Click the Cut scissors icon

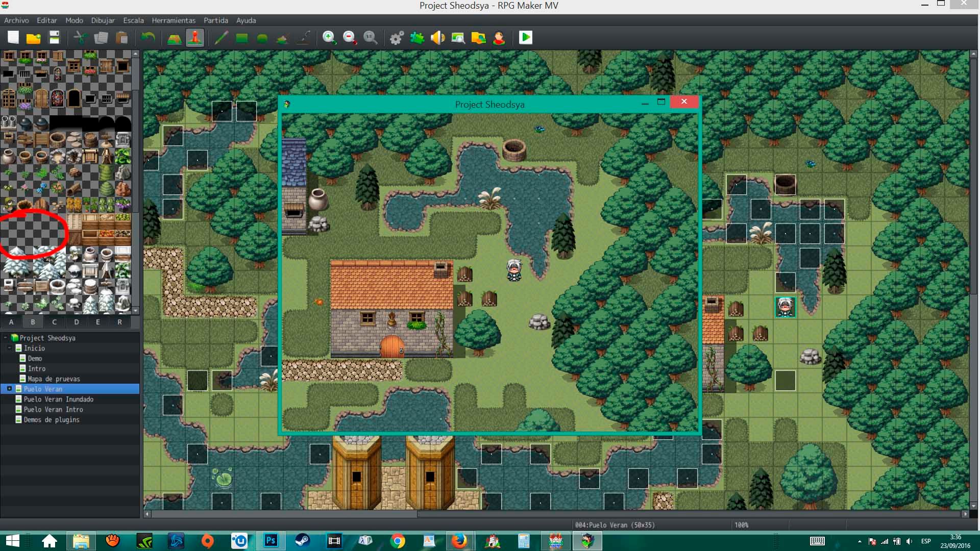point(81,38)
